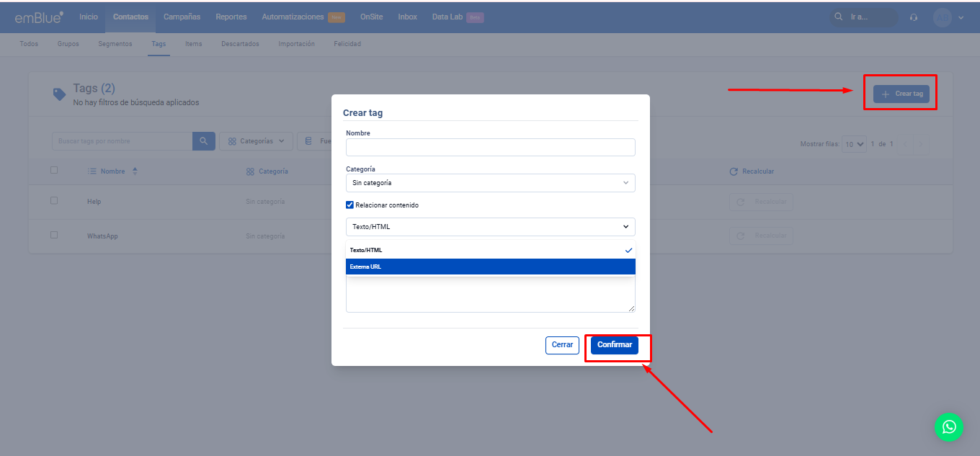The image size is (980, 456).
Task: Click the magnifier search button for tags
Action: click(204, 141)
